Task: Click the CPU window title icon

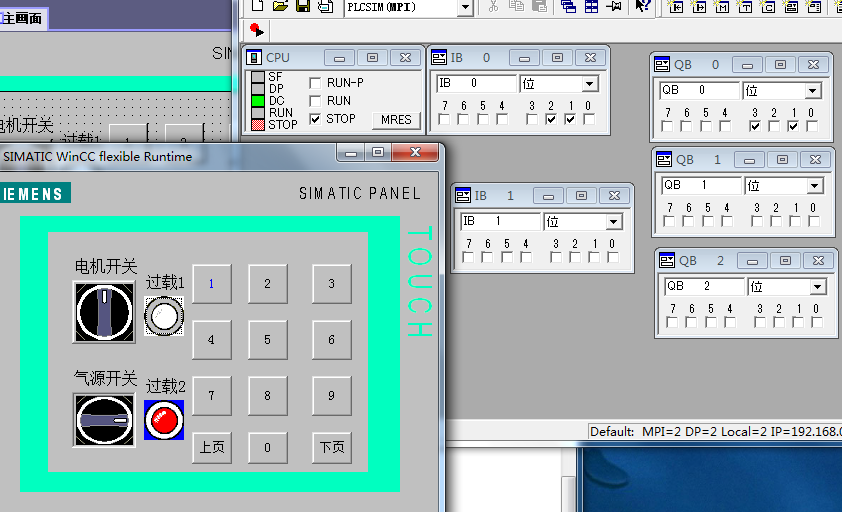Action: 254,57
